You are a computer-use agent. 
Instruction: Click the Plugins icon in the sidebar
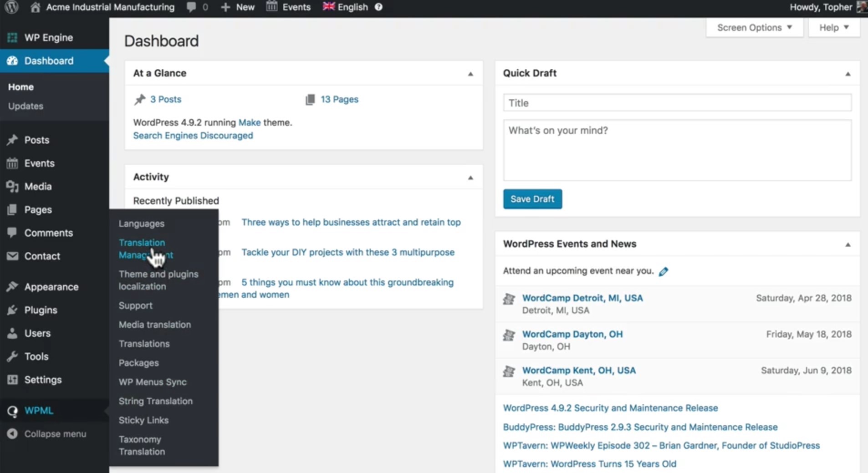click(12, 310)
